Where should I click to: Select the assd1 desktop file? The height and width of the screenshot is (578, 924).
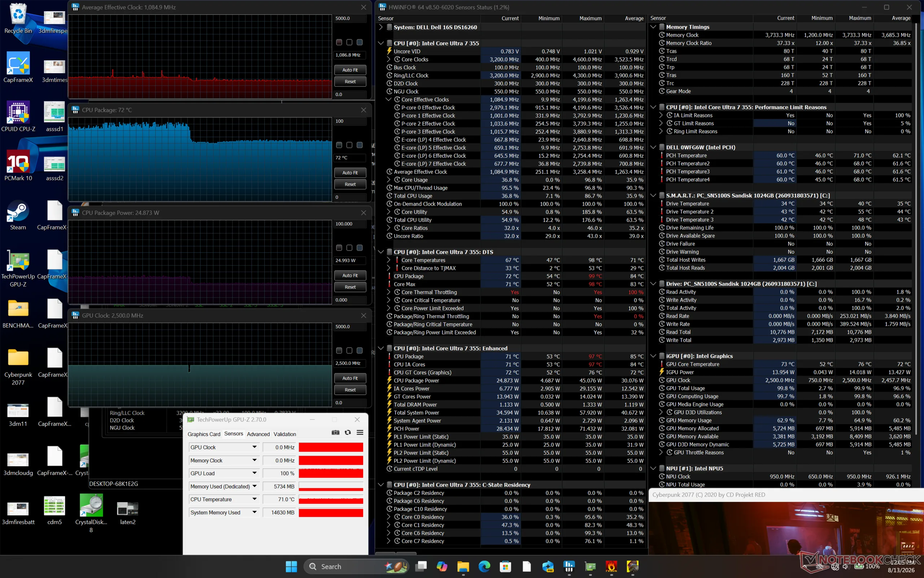tap(55, 117)
